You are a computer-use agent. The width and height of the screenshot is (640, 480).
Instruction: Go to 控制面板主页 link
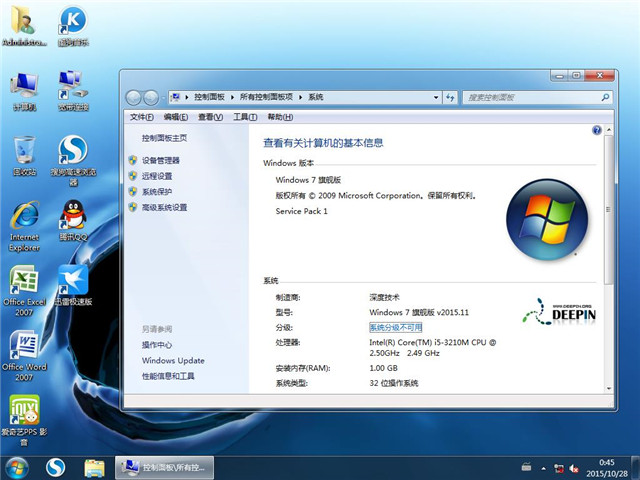pos(164,138)
